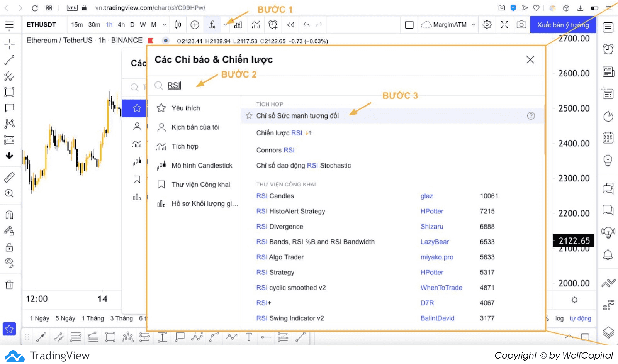Click the select layout square icon
This screenshot has width=618, height=364.
coord(409,25)
